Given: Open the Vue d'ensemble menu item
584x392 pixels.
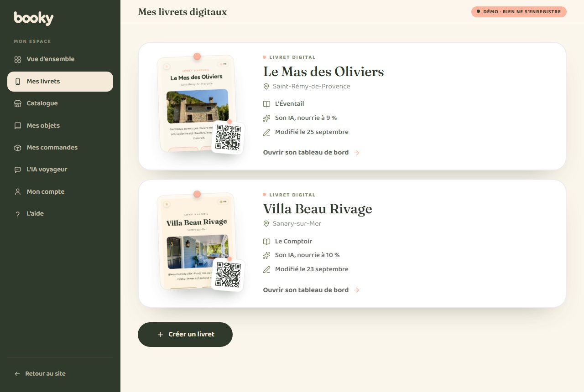Looking at the screenshot, I should pyautogui.click(x=60, y=59).
